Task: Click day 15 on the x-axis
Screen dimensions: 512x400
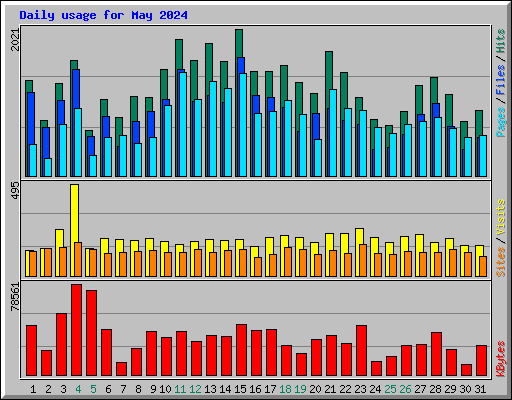Action: 240,389
